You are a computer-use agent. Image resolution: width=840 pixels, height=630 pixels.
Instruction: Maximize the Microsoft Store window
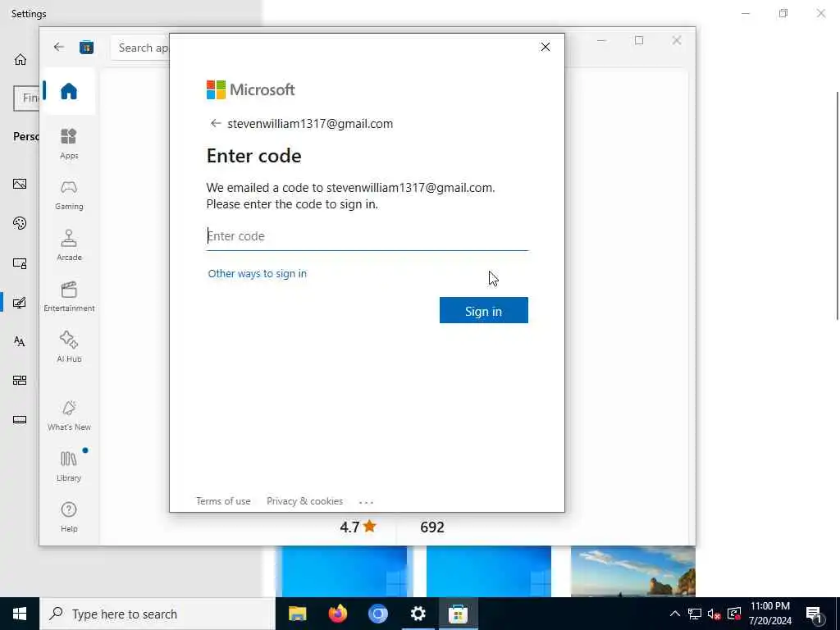[639, 41]
